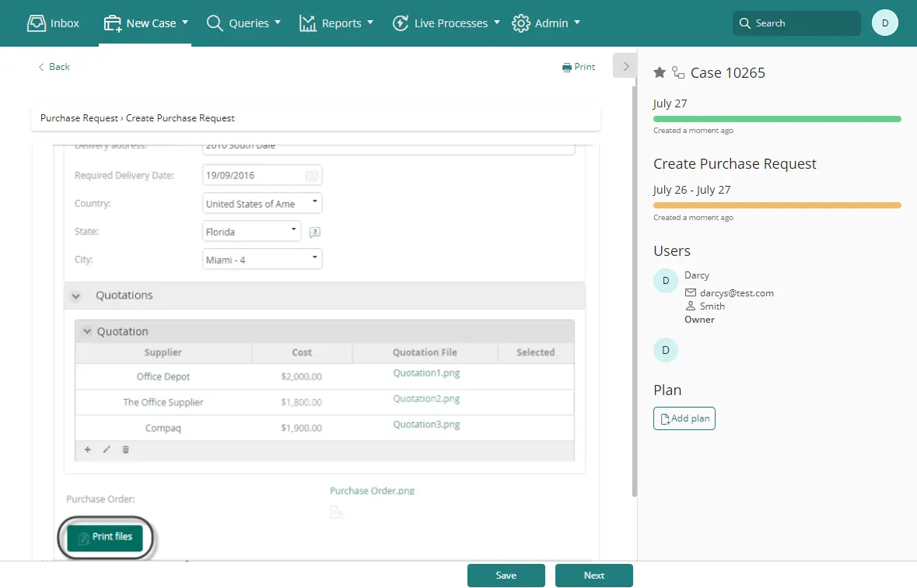Click the pencil edit icon under Quotation table
The image size is (917, 588).
[x=107, y=450]
